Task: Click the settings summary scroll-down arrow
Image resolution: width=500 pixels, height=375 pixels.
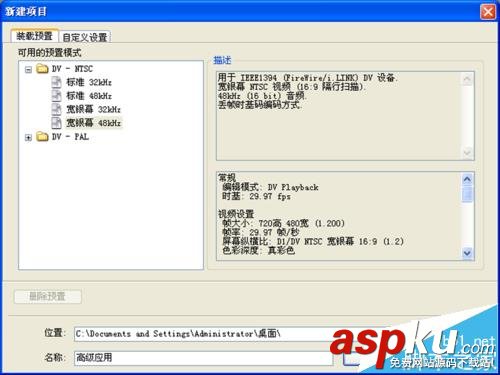Action: tap(467, 253)
